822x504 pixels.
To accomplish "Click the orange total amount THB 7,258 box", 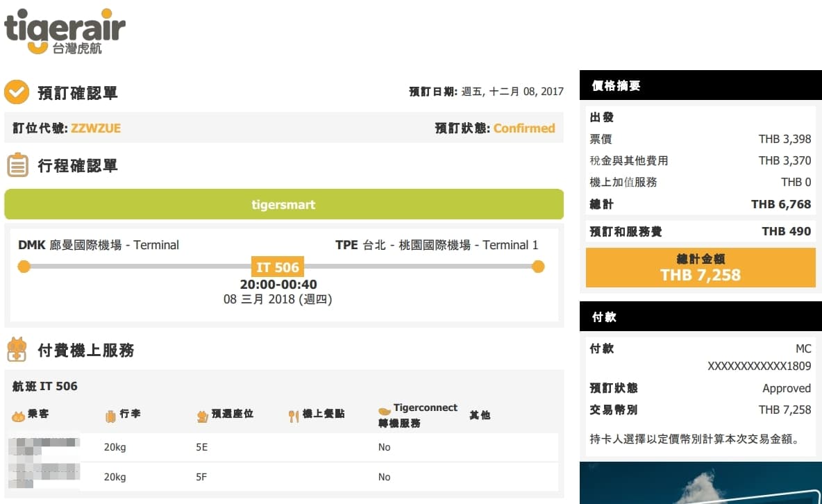I will [x=701, y=267].
